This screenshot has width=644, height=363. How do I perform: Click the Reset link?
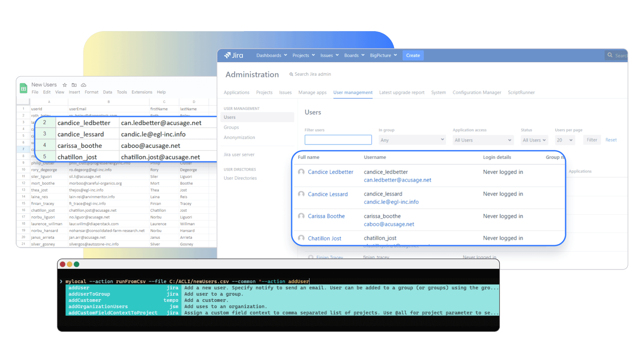(x=611, y=140)
